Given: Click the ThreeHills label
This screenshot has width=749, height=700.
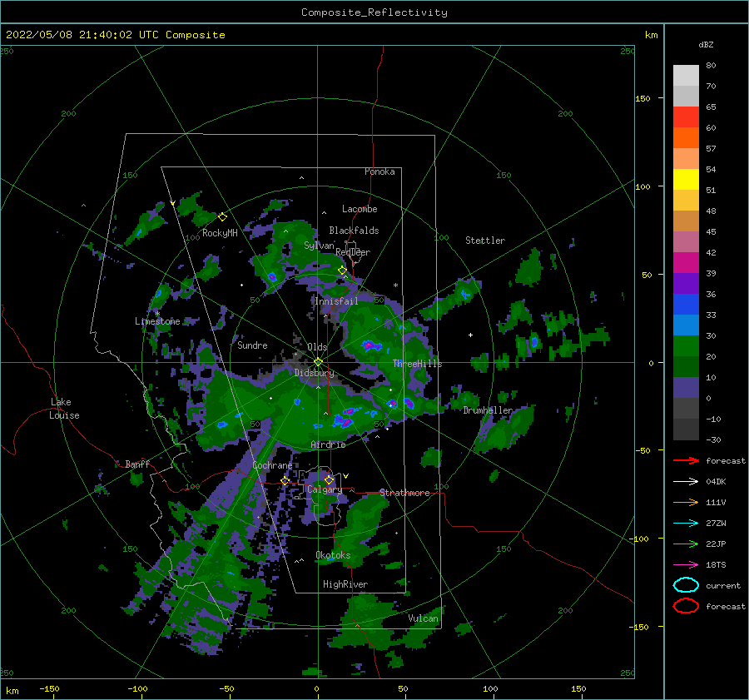Looking at the screenshot, I should (x=418, y=364).
